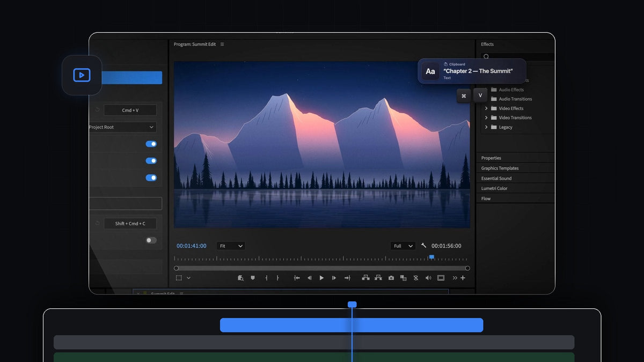Click the right zoom scroll bar handle

pos(467,268)
